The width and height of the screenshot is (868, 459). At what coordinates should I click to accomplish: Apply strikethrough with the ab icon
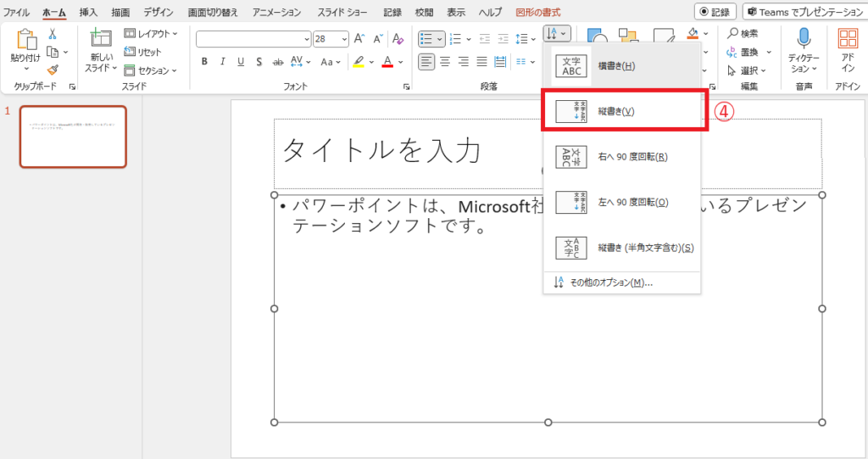point(278,62)
